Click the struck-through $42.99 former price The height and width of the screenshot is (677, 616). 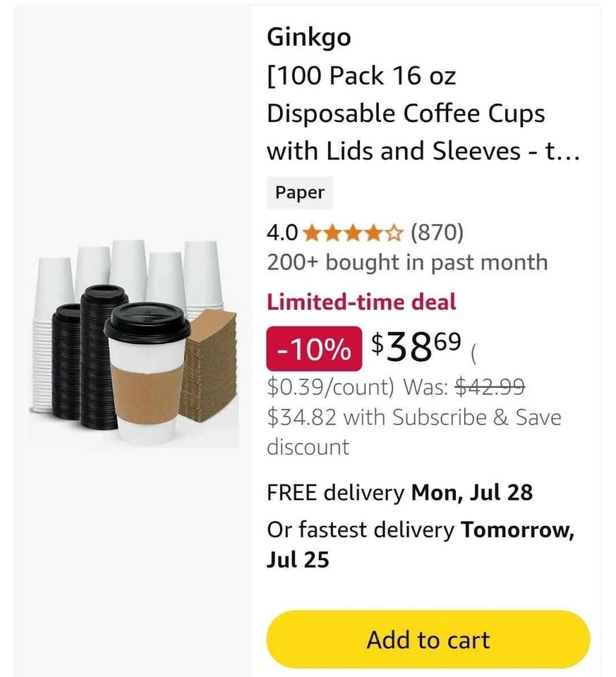[490, 386]
